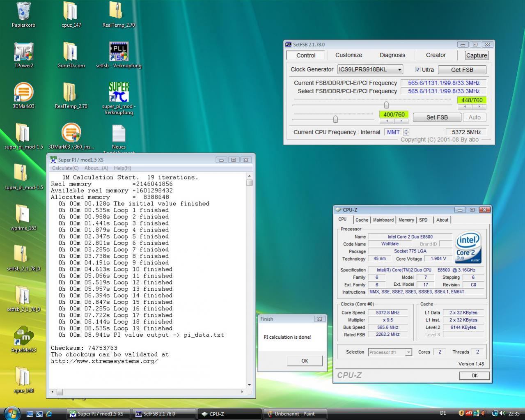
Task: Toggle the Ultra checkbox in SetFSB
Action: point(417,70)
